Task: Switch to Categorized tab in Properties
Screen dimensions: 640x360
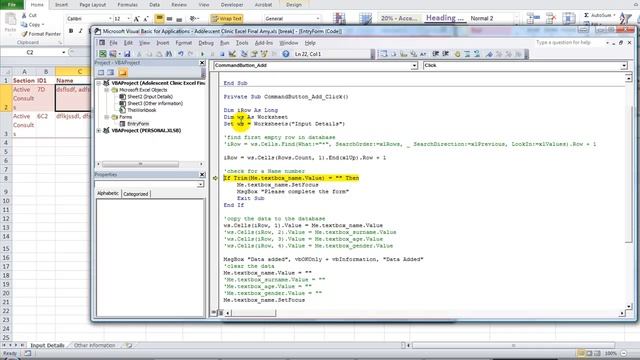Action: [136, 194]
